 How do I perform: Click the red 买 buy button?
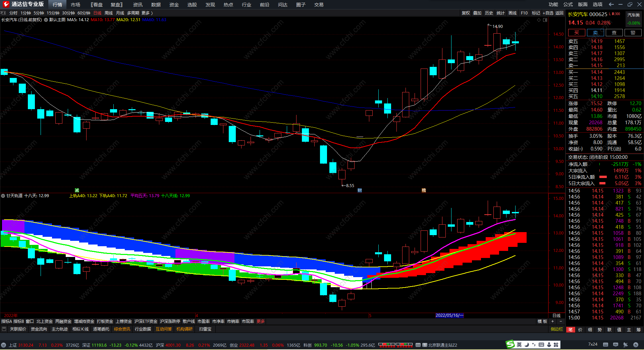pyautogui.click(x=577, y=33)
